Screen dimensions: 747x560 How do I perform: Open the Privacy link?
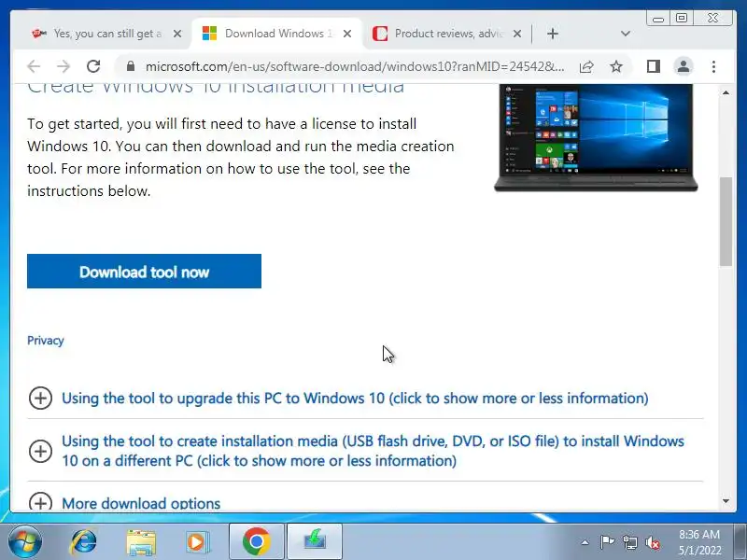point(45,341)
